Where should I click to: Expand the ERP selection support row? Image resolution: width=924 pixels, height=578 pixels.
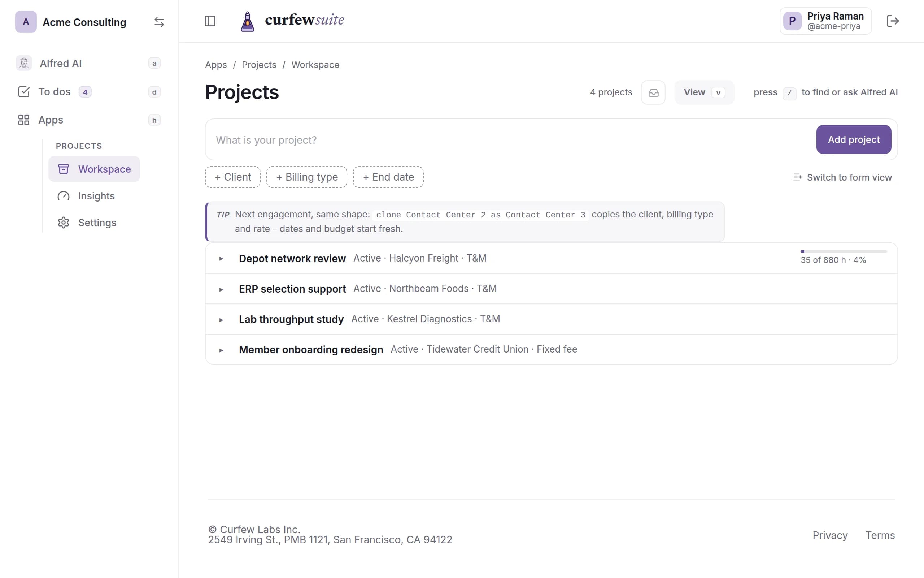[221, 289]
